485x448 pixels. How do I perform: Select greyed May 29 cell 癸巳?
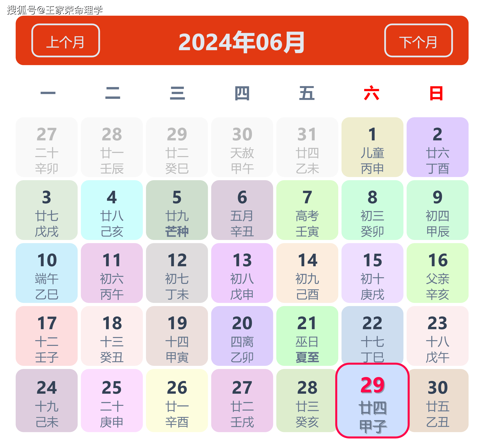[x=177, y=147]
